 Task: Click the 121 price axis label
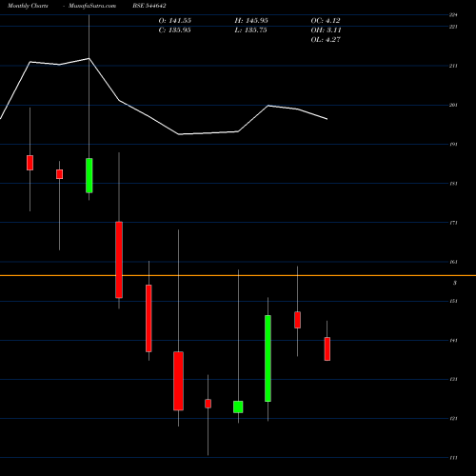point(453,419)
